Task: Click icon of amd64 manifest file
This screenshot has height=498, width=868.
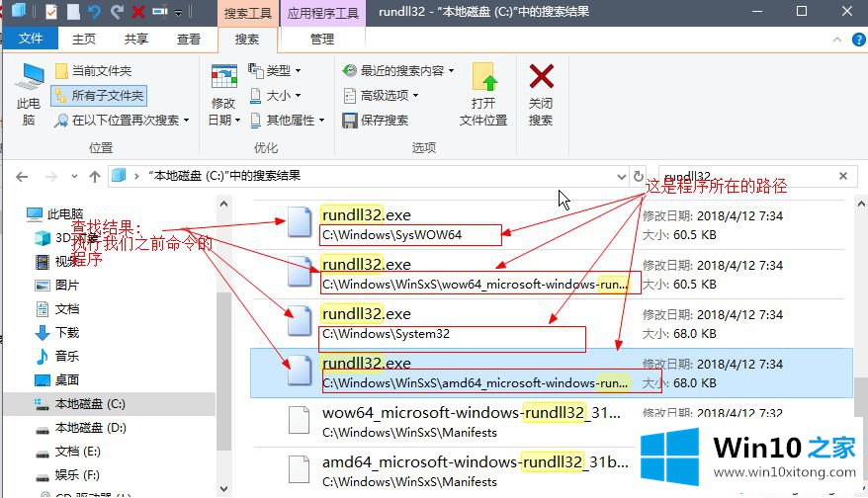Action: coord(300,469)
